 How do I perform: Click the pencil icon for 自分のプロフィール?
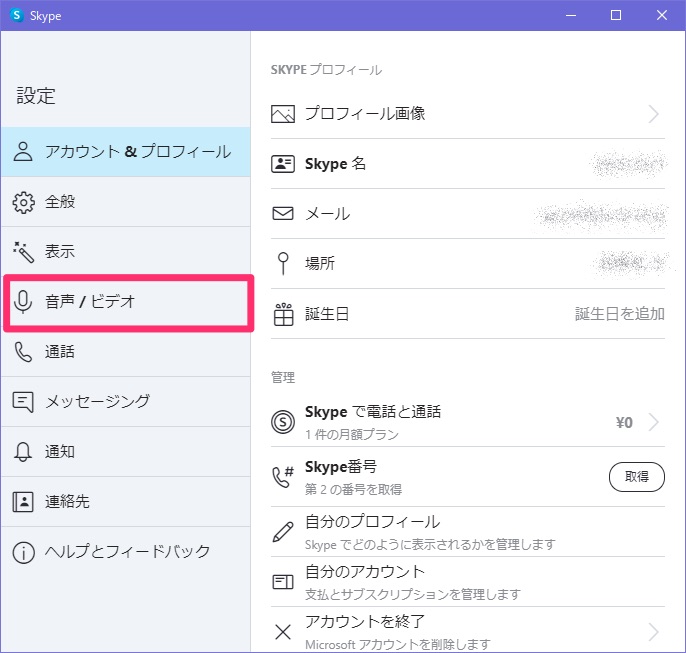click(x=283, y=532)
